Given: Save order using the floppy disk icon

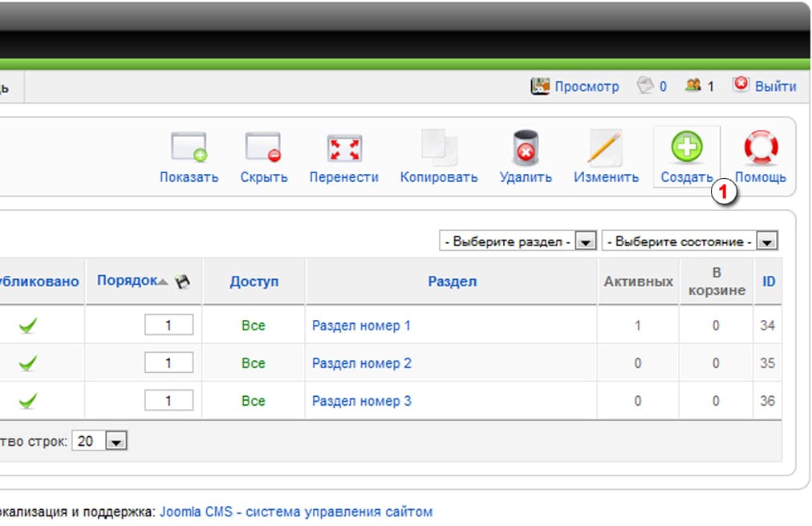Looking at the screenshot, I should tap(183, 281).
